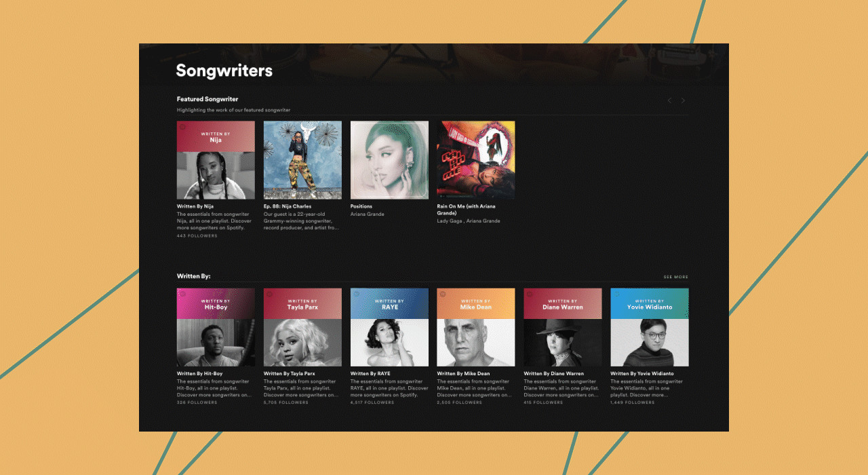
Task: Click the 'Written By RAYE' title text
Action: (370, 373)
